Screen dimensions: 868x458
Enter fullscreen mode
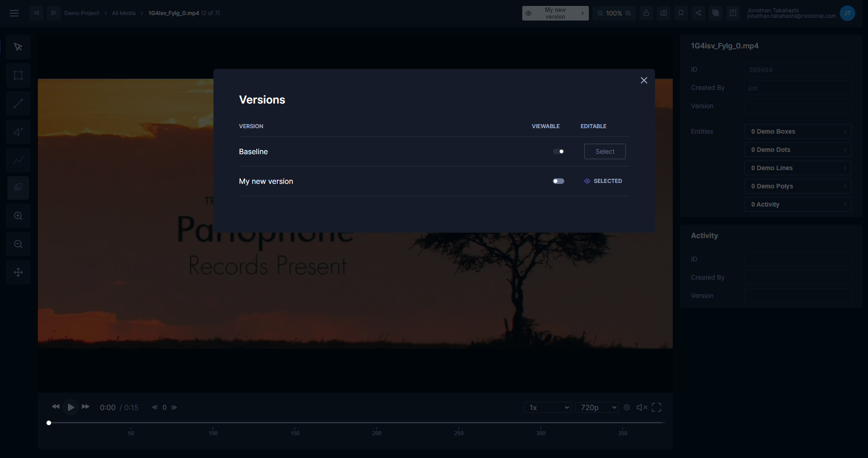656,407
